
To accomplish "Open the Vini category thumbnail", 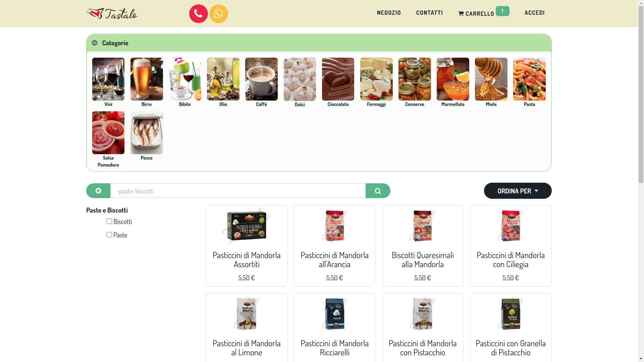I will 108,79.
